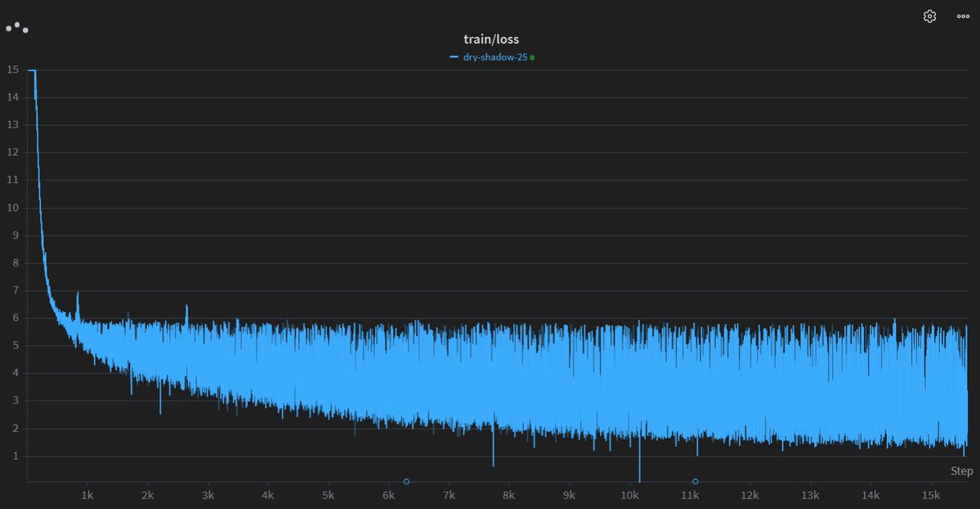Click the green running status dot
The width and height of the screenshot is (980, 509).
pos(532,57)
